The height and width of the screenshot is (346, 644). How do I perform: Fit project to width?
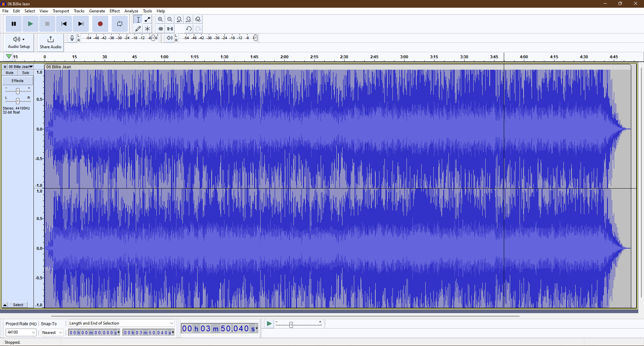tap(189, 19)
